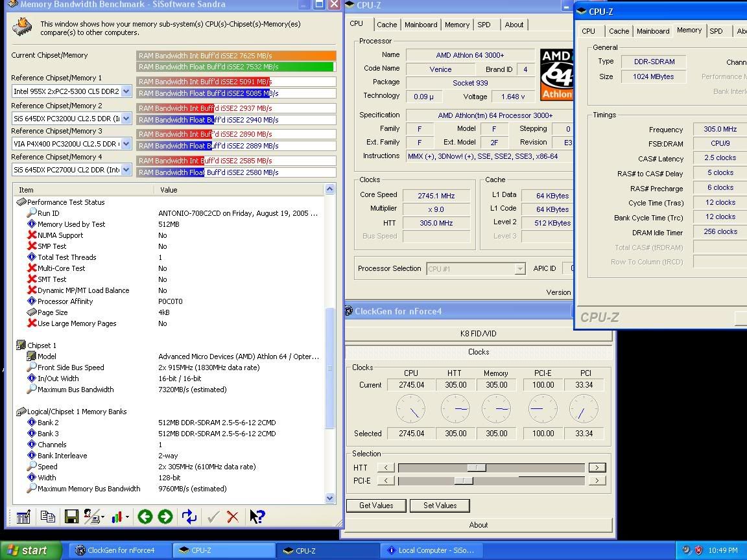
Task: Click the context help cursor question icon
Action: (x=257, y=517)
